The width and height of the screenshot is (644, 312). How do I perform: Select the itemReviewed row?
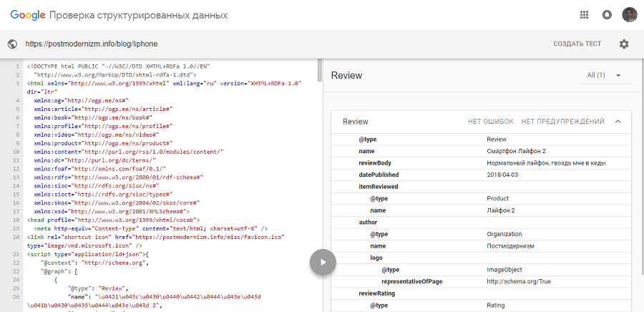(482, 187)
